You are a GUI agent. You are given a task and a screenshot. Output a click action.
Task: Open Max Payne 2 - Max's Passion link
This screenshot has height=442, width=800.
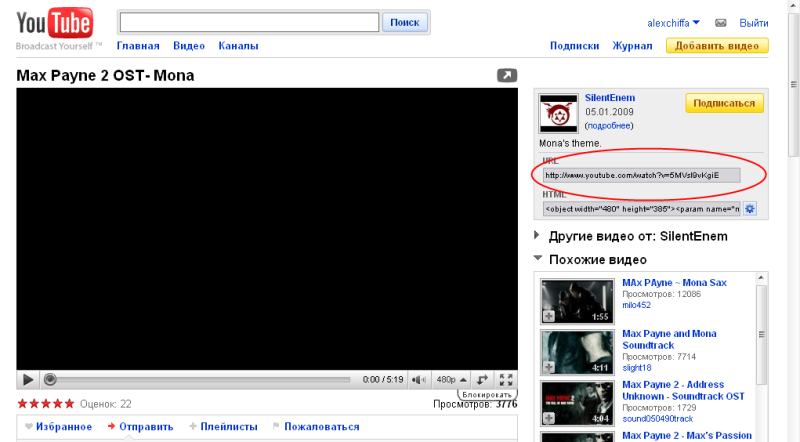[687, 436]
